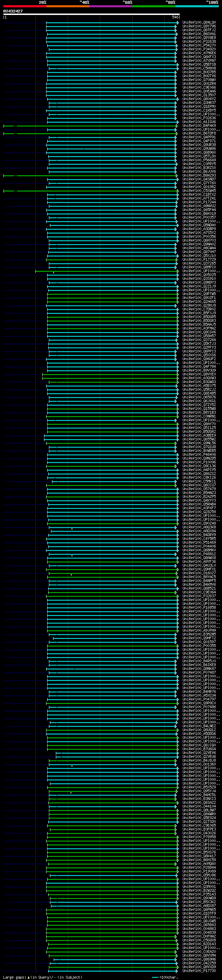Open hit UniRef100_Q84LQ0
This screenshot has height=980, width=222.
199,23
